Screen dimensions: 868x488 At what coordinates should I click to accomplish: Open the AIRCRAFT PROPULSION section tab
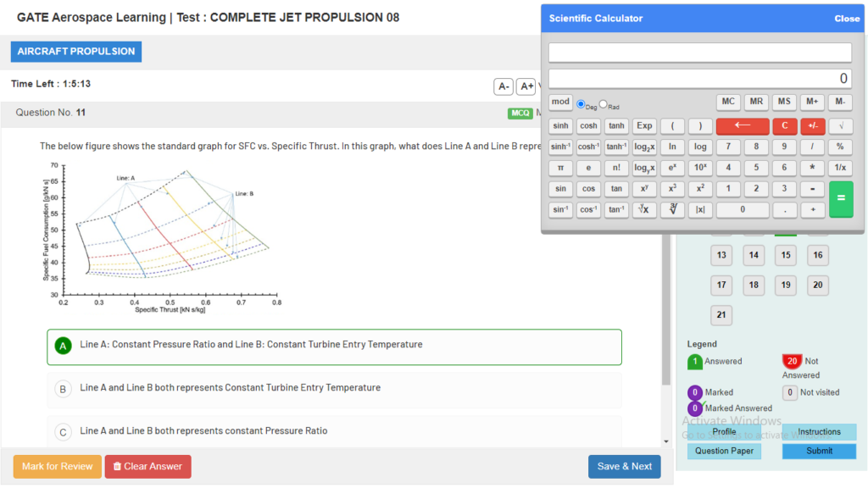(76, 52)
